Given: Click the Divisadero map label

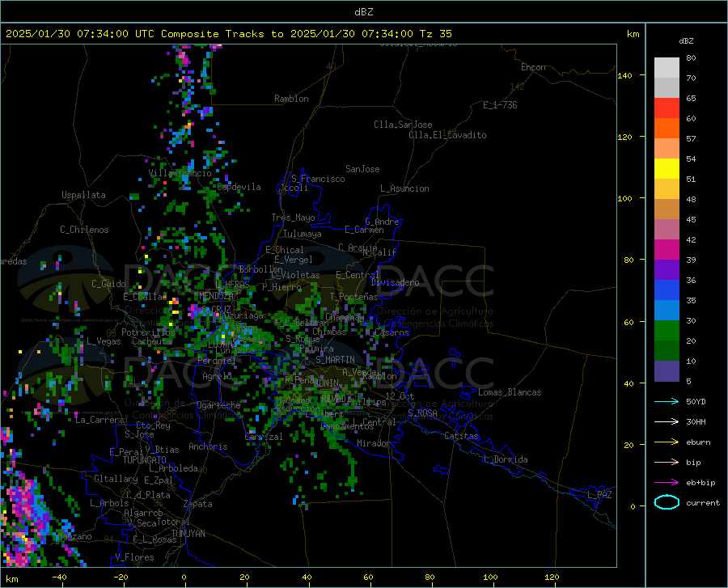Looking at the screenshot, I should 395,282.
